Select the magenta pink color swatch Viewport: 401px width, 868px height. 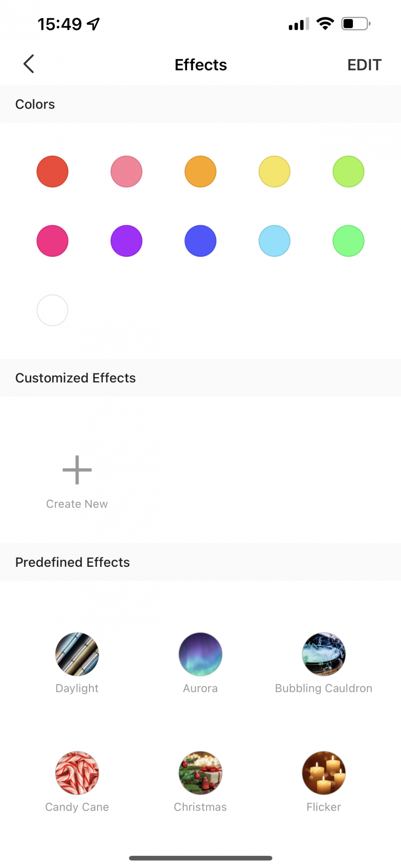pos(53,241)
